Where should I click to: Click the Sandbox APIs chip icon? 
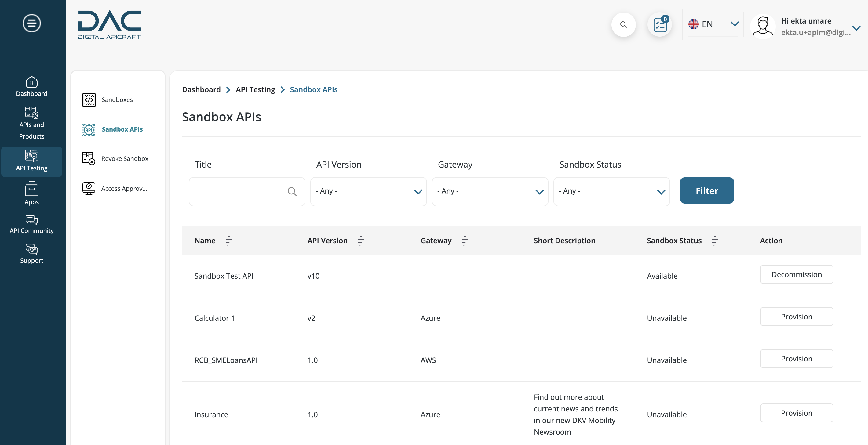pos(89,130)
